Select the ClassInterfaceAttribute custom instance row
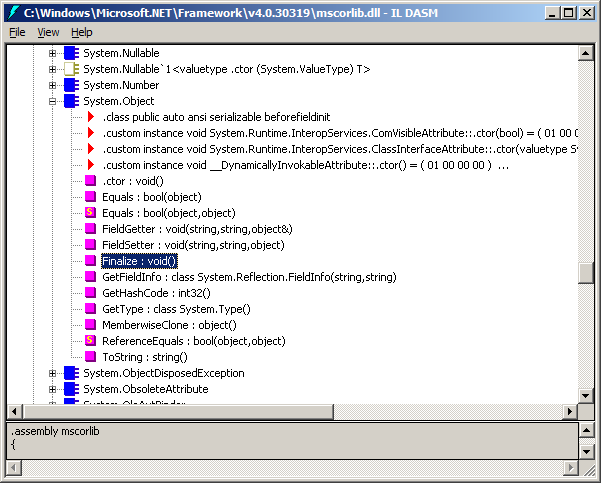Screen dimensions: 601x483 [x=340, y=150]
